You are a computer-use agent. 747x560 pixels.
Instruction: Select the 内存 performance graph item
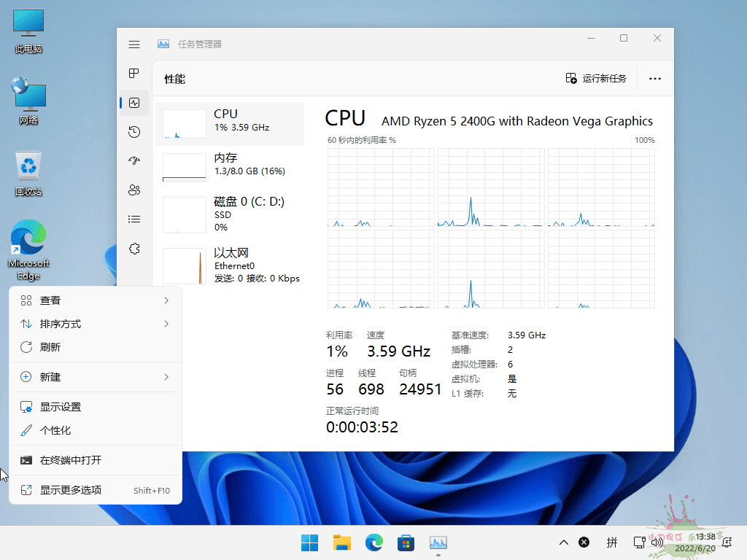click(x=229, y=164)
